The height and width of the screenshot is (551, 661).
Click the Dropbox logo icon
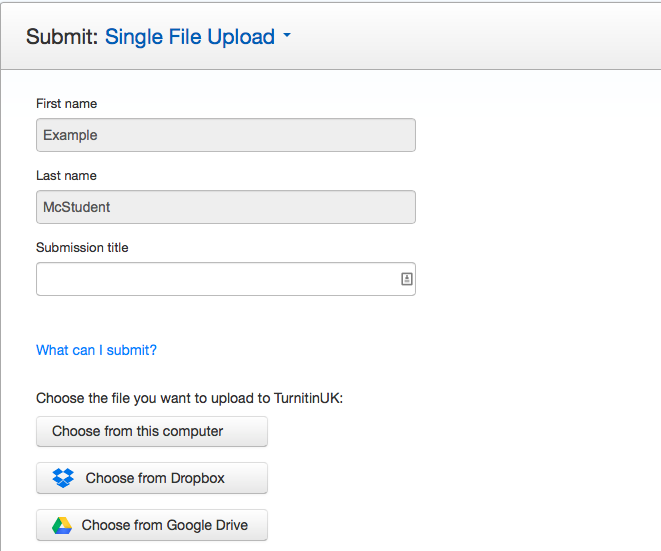tap(63, 478)
